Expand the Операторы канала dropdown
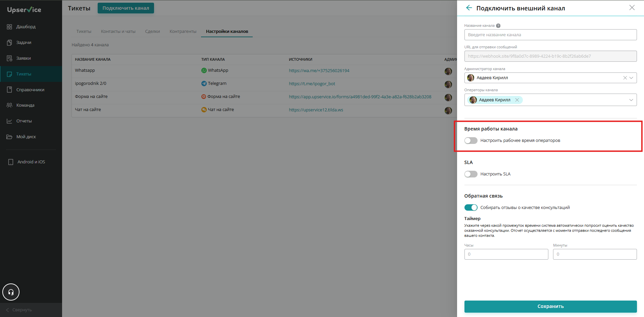Screen dimensions: 644x317 click(631, 100)
